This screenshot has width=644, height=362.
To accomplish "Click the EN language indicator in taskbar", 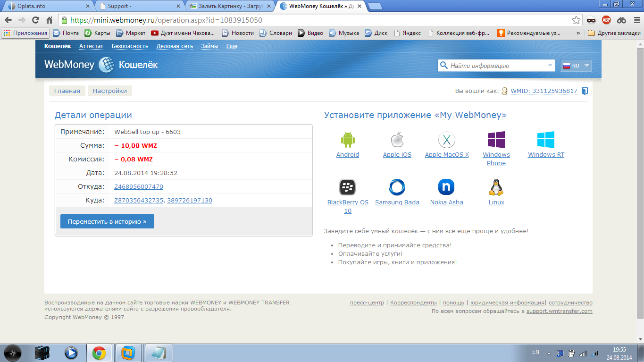I will point(535,352).
